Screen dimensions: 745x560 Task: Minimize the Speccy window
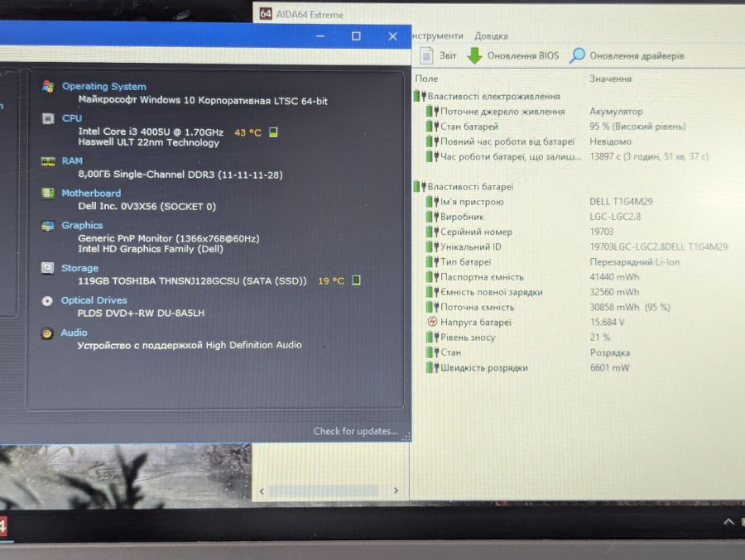[320, 36]
